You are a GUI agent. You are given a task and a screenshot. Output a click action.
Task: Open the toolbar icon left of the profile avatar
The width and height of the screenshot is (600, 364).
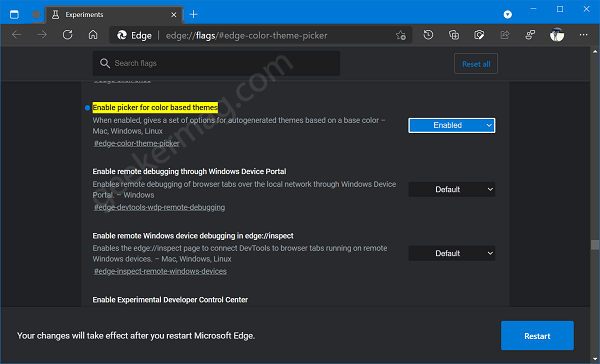pos(530,35)
